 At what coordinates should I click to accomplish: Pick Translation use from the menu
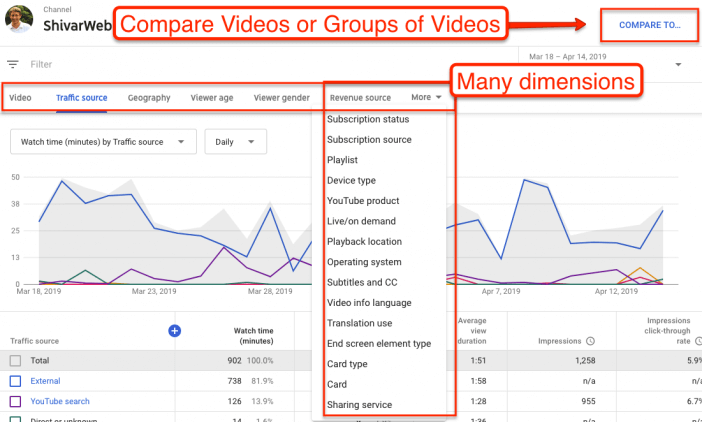(360, 323)
